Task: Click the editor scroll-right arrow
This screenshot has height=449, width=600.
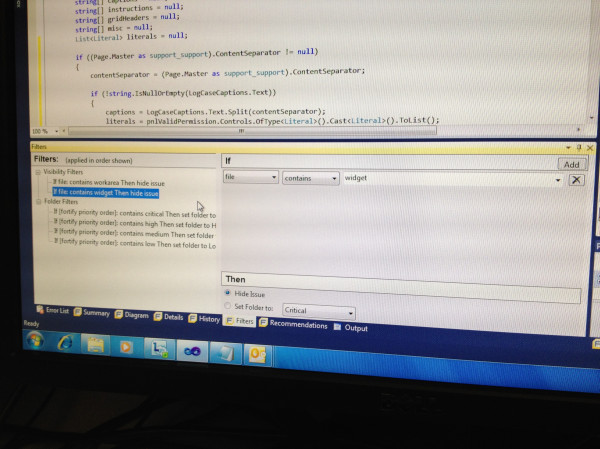Action: 578,129
